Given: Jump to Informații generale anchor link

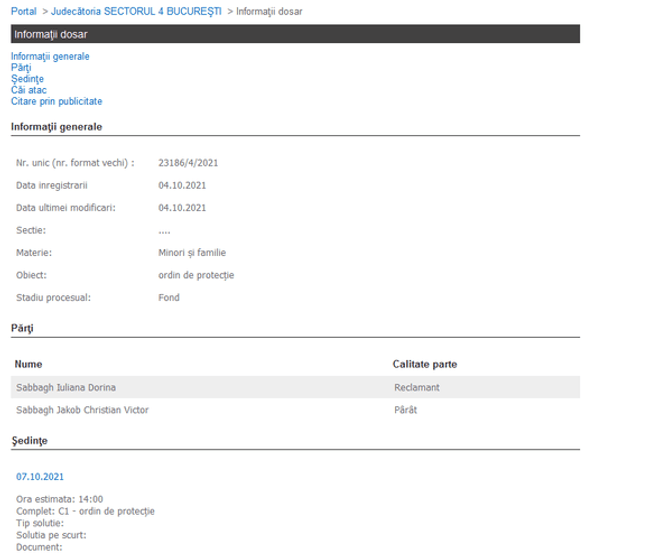Looking at the screenshot, I should click(x=50, y=57).
